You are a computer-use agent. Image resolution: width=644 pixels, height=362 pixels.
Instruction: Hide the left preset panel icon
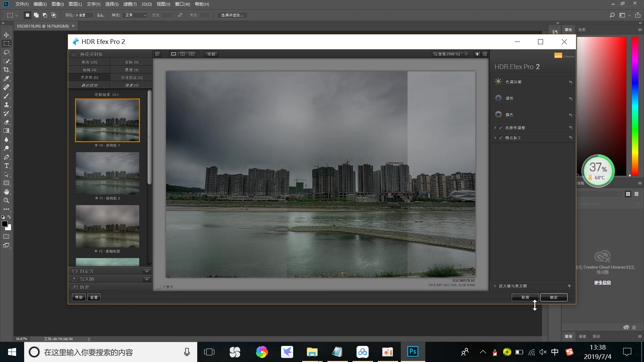pos(157,54)
